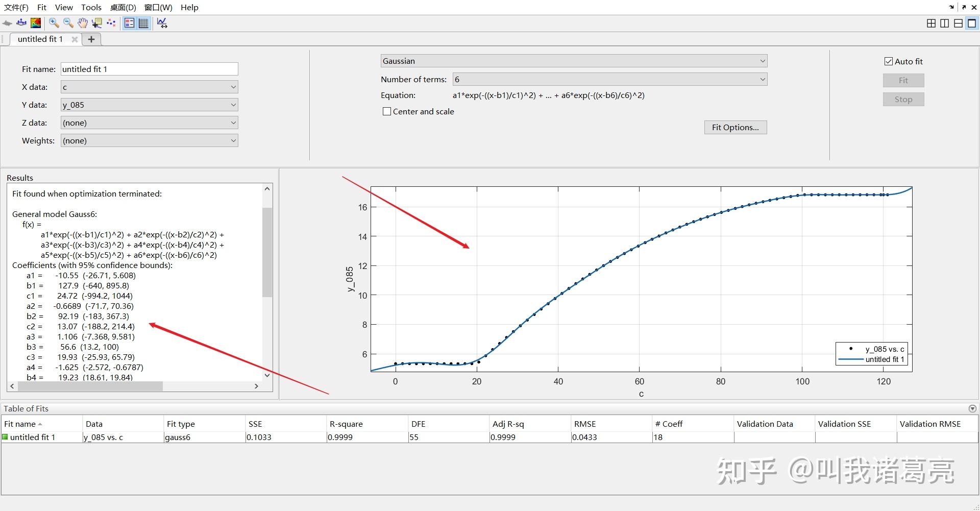Uncheck the Auto fit checkbox
Viewport: 980px width, 511px height.
click(889, 61)
